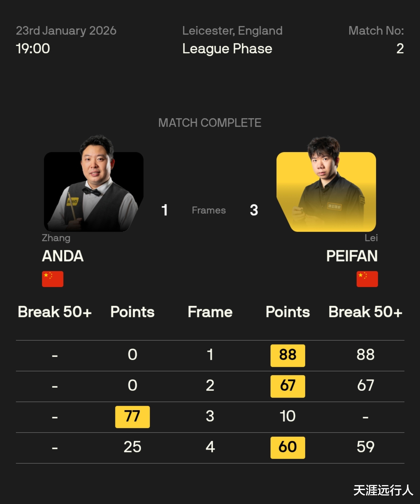Select the highlighted 88 points in frame 1

(x=288, y=355)
